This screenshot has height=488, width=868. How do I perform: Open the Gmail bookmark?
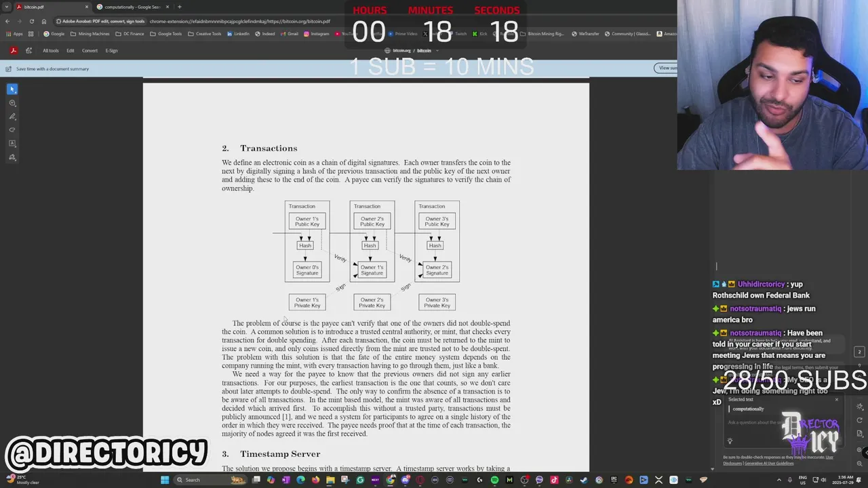tap(289, 34)
